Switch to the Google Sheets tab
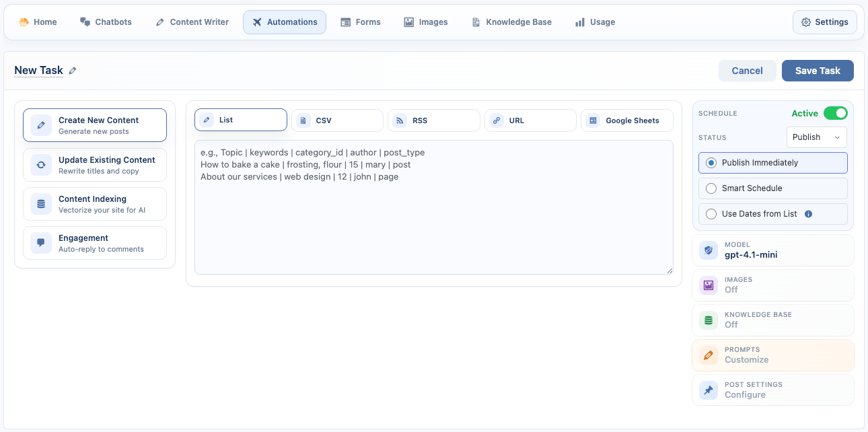The height and width of the screenshot is (432, 868). click(626, 120)
